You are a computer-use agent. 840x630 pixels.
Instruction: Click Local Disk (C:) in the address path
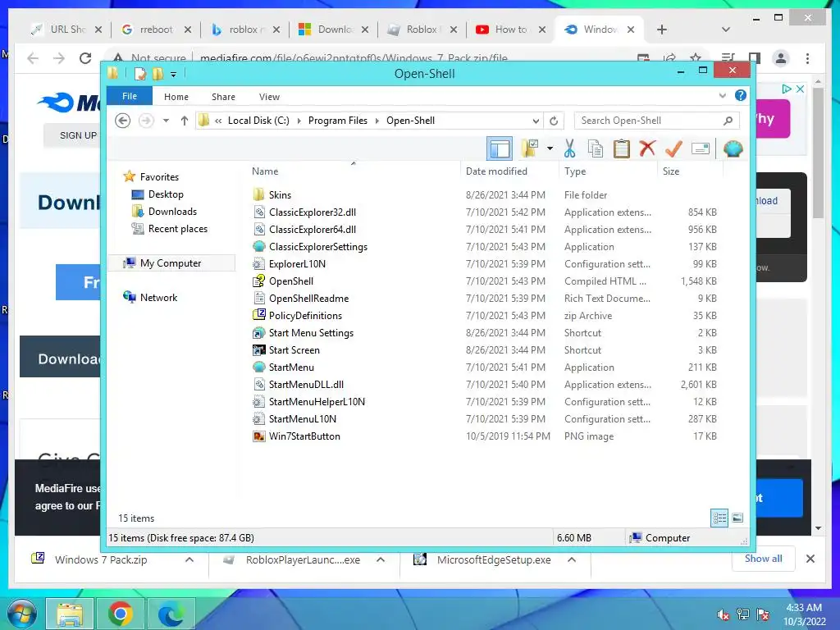(x=258, y=121)
